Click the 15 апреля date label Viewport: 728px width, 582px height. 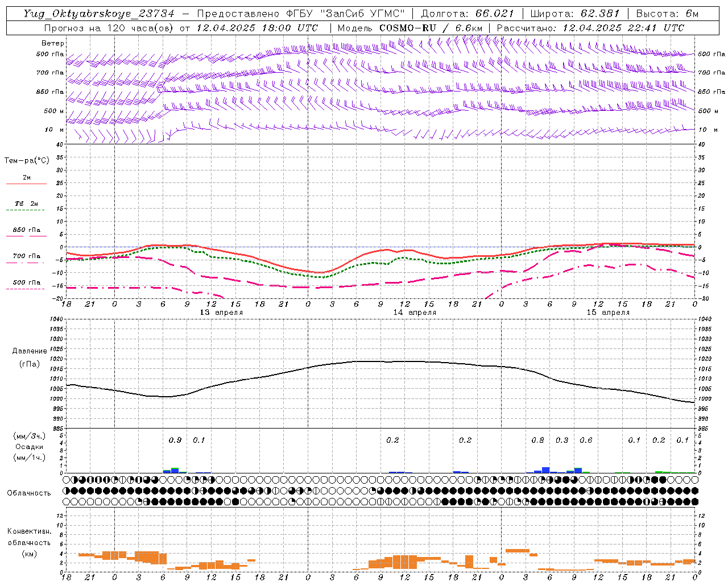pos(608,313)
